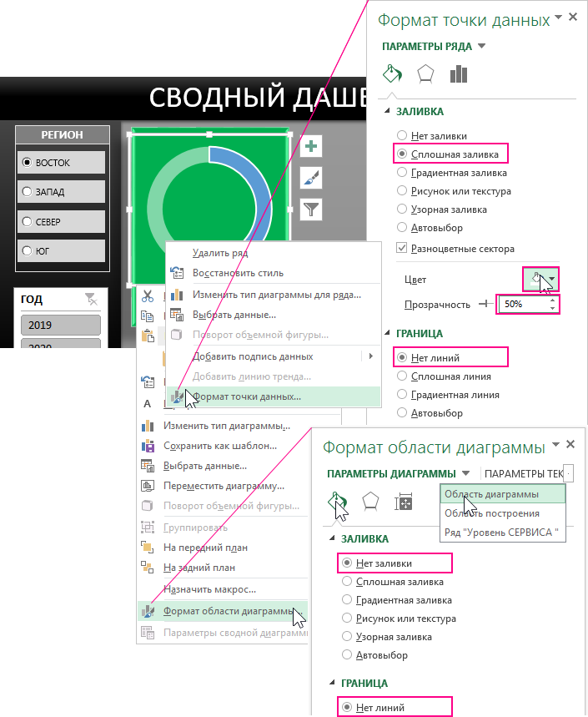Image resolution: width=588 pixels, height=717 pixels.
Task: Click the На задний план icon
Action: coord(148,568)
